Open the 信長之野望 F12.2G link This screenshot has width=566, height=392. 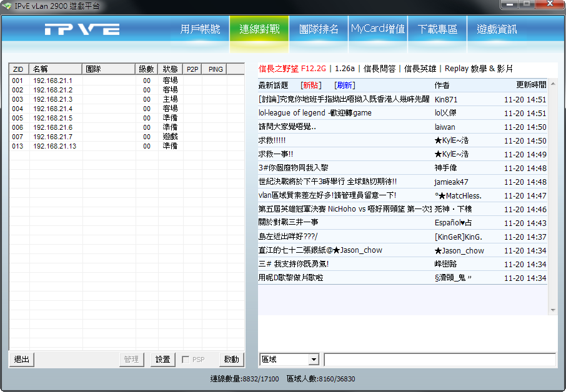pyautogui.click(x=292, y=68)
